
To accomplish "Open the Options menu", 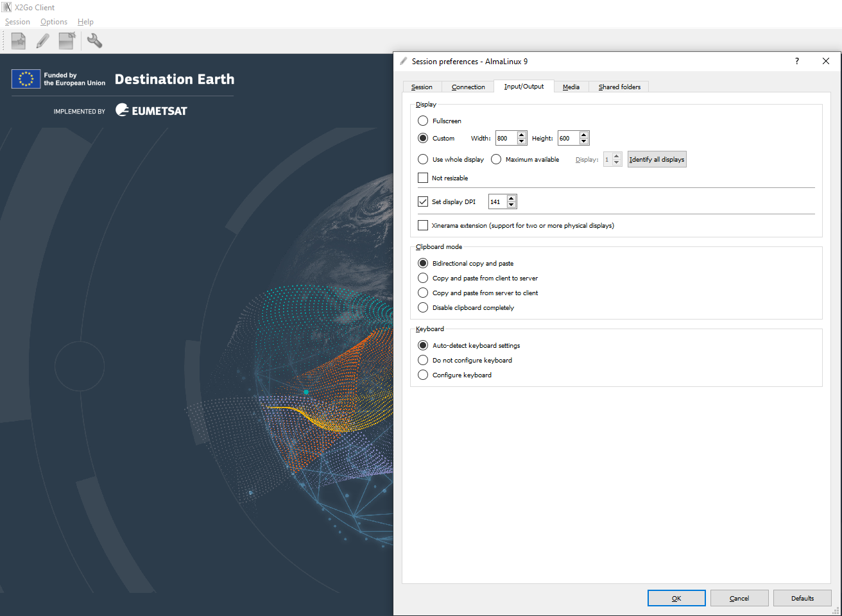I will (x=54, y=22).
